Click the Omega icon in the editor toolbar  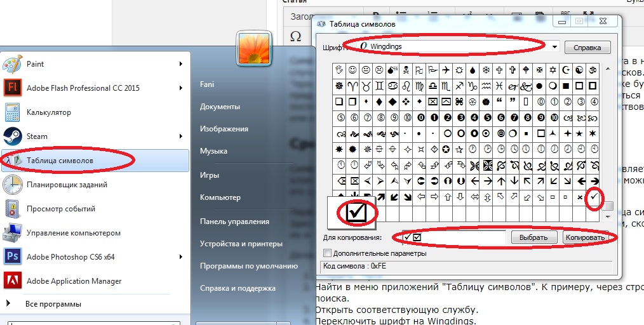click(296, 37)
